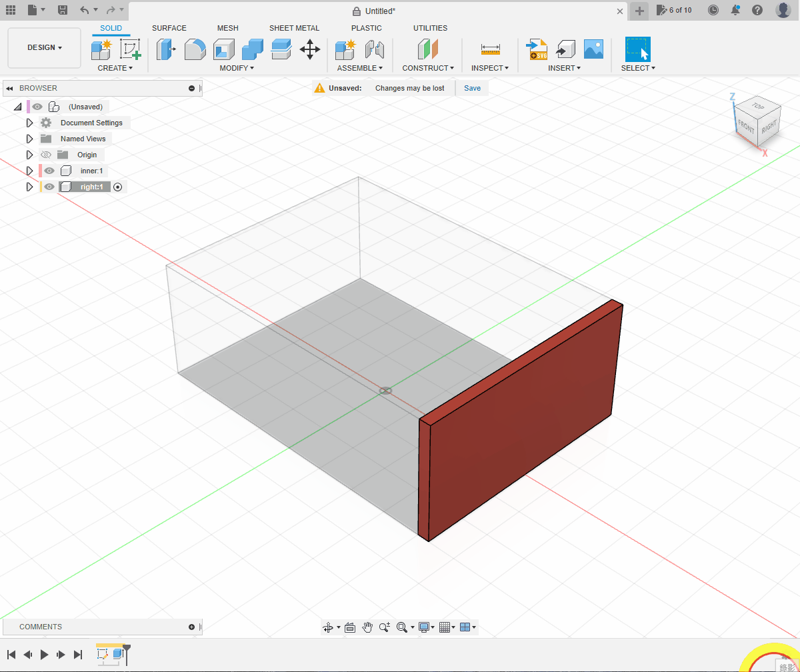Switch to the SURFACE tab
This screenshot has width=800, height=672.
pos(169,28)
